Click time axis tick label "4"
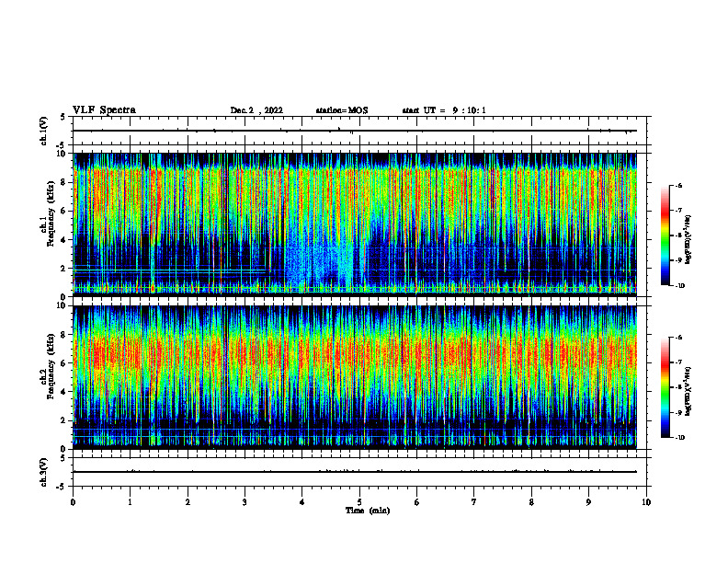Screen dimensions: 728x563 pyautogui.click(x=302, y=502)
